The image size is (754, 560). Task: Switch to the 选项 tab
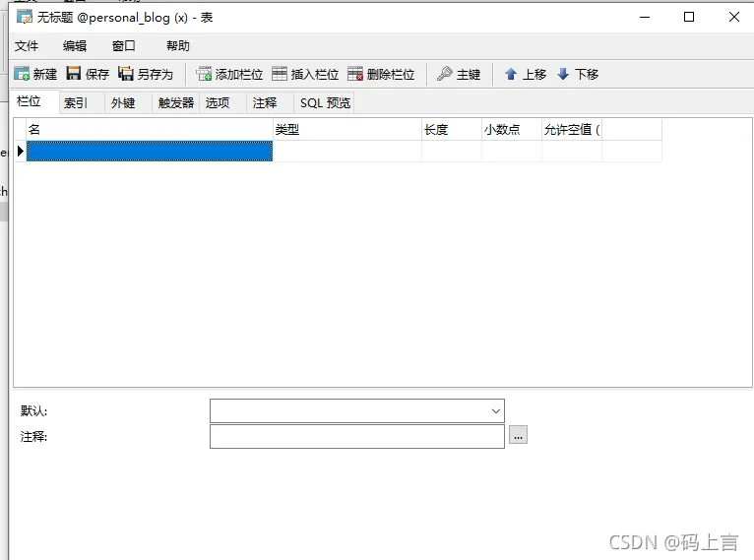[x=222, y=103]
